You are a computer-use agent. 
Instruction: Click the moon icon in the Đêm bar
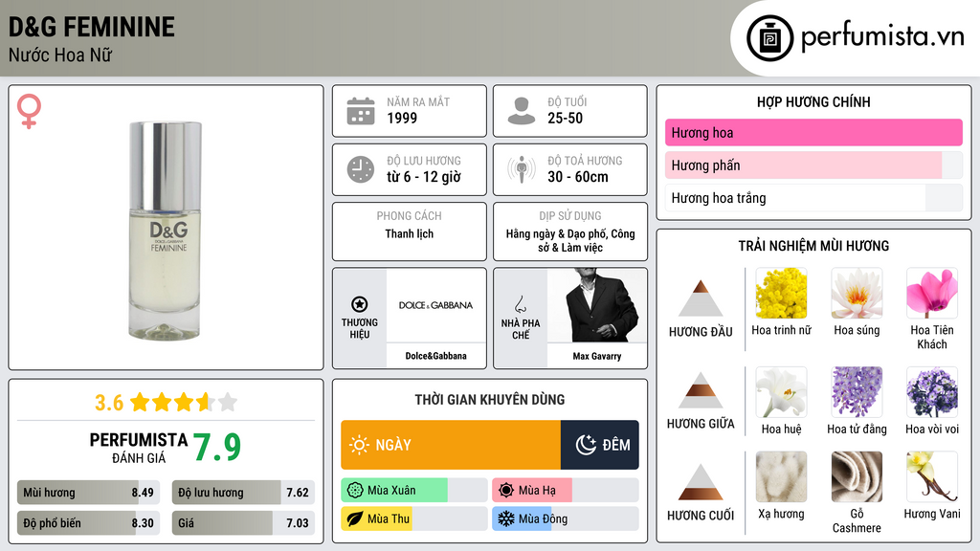[587, 445]
